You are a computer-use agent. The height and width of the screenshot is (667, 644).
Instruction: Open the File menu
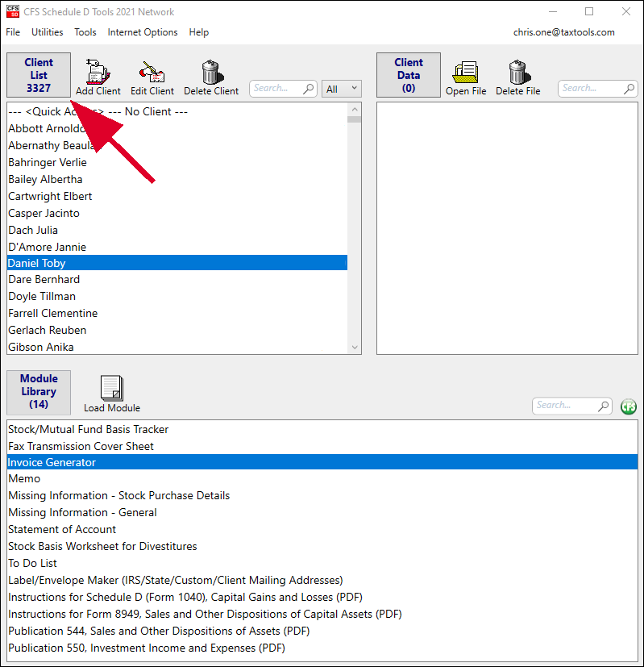click(13, 32)
